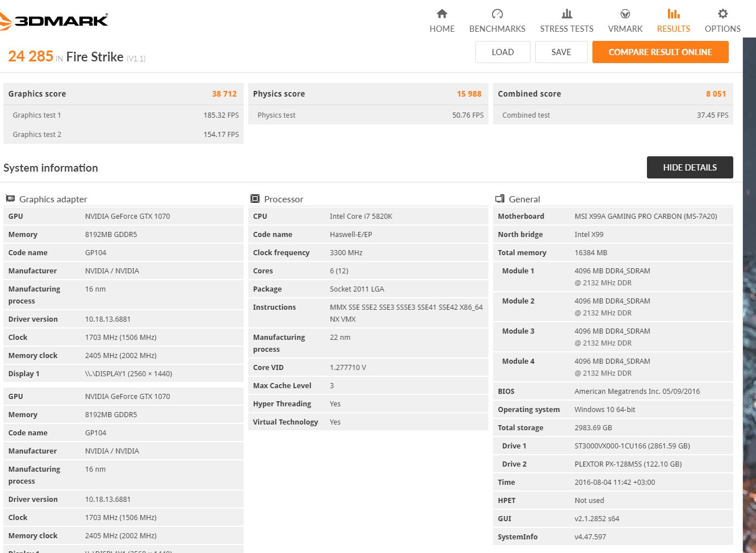The height and width of the screenshot is (553, 756).
Task: Select the Combined score value 8 051
Action: tap(716, 94)
